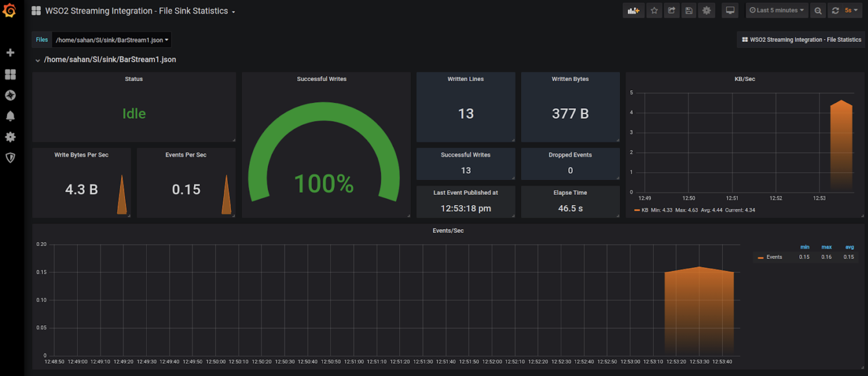This screenshot has width=868, height=376.
Task: Click the Write Bytes Per Sec title
Action: pyautogui.click(x=81, y=155)
